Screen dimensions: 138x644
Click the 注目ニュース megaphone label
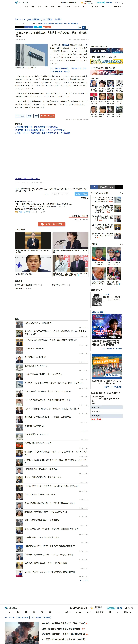(x=20, y=19)
